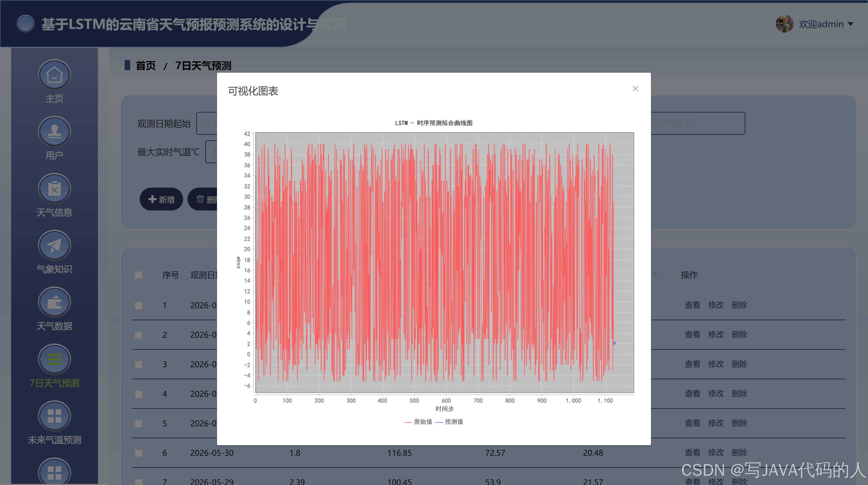Click the admin avatar picture
The height and width of the screenshot is (485, 868).
[x=785, y=24]
